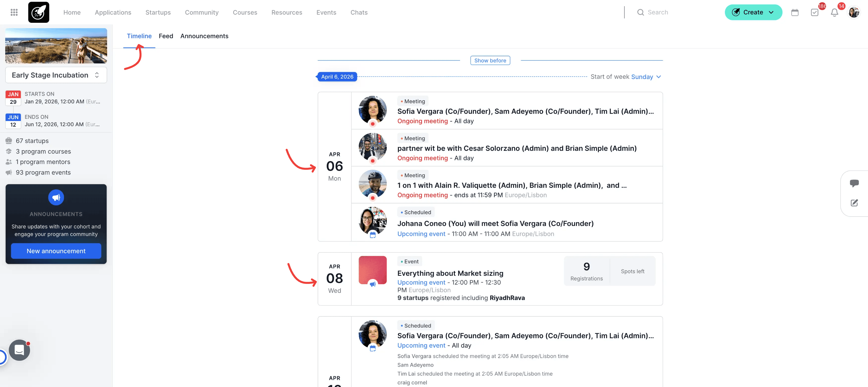Switch to the Feed tab
This screenshot has height=387, width=868.
point(166,36)
